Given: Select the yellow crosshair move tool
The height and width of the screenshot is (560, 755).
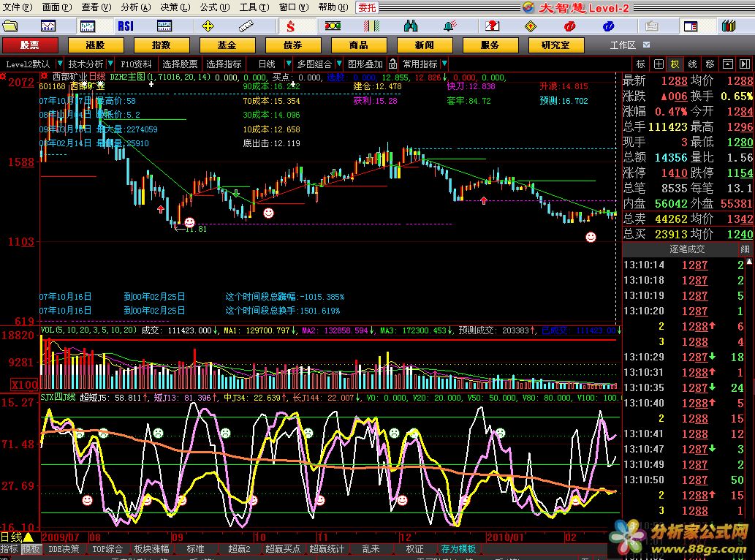Looking at the screenshot, I should click(x=208, y=26).
